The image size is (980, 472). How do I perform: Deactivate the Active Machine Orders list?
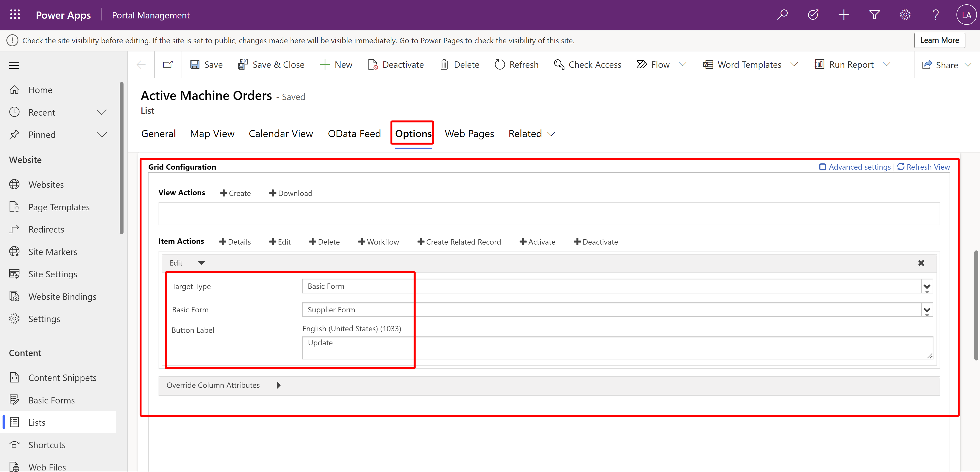coord(396,65)
